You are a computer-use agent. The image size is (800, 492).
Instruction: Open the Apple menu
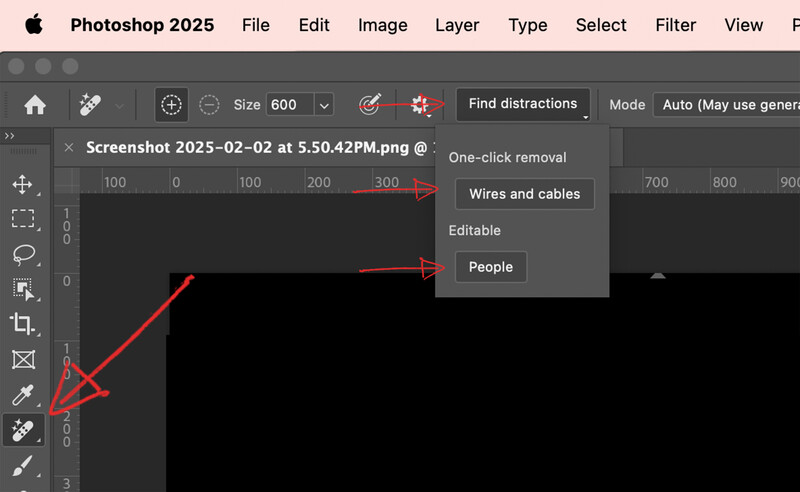coord(34,24)
